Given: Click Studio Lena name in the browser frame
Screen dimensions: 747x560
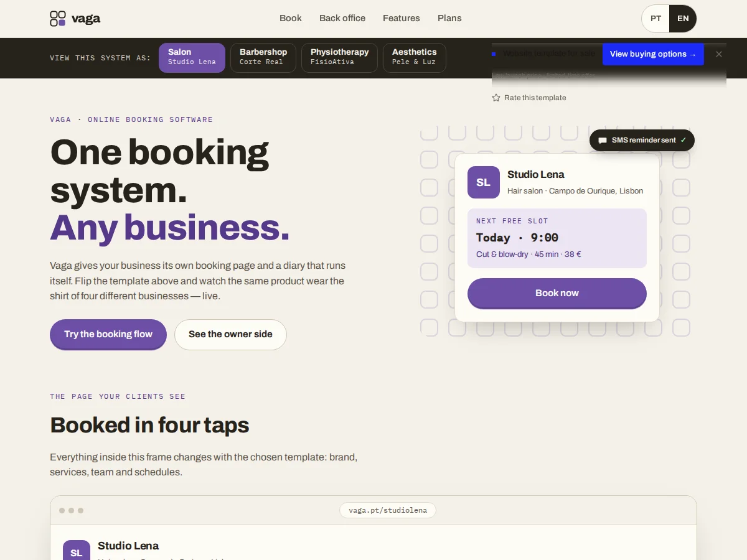Looking at the screenshot, I should click(x=128, y=546).
